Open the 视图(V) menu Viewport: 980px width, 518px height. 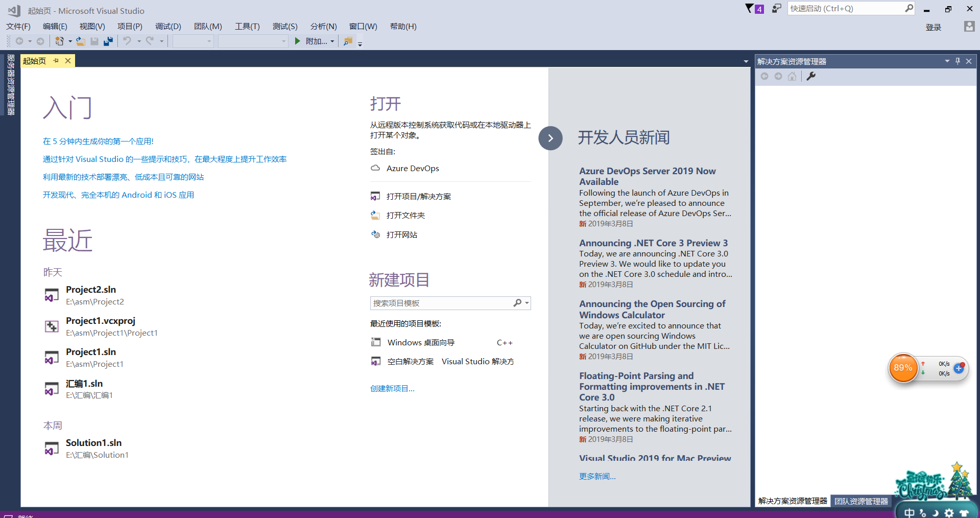(92, 27)
